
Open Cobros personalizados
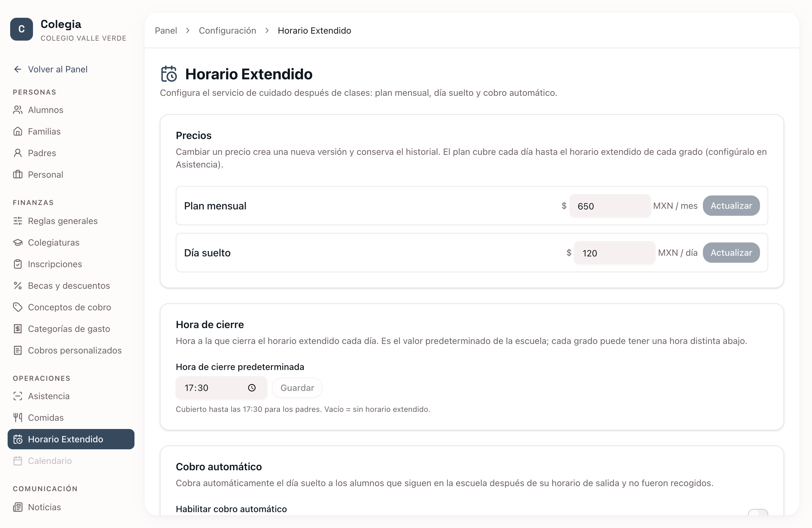tap(71, 350)
